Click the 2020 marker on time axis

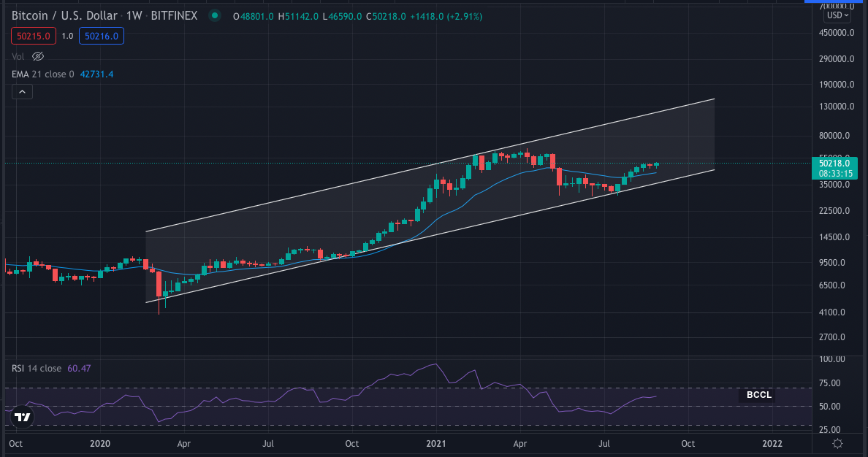point(99,443)
